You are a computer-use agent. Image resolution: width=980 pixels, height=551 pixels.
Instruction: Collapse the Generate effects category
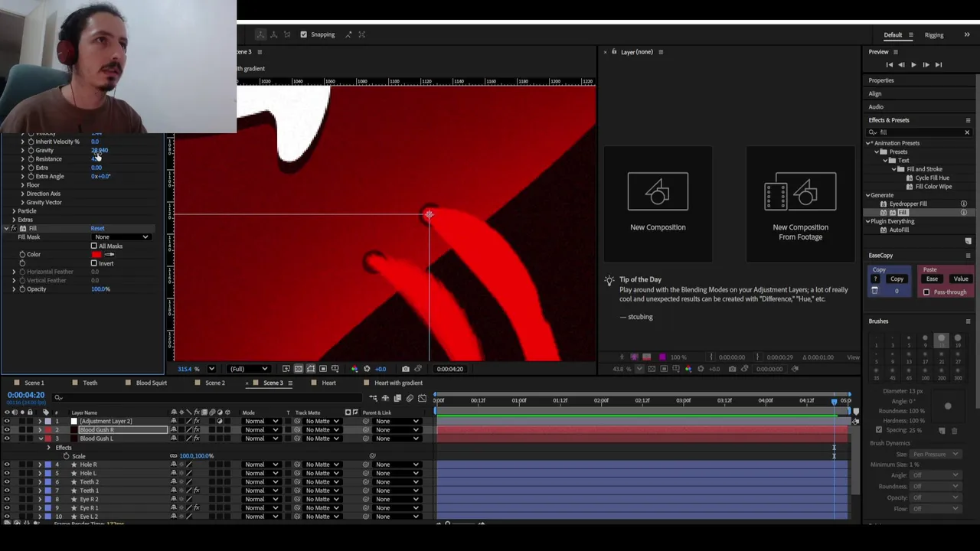pyautogui.click(x=869, y=195)
